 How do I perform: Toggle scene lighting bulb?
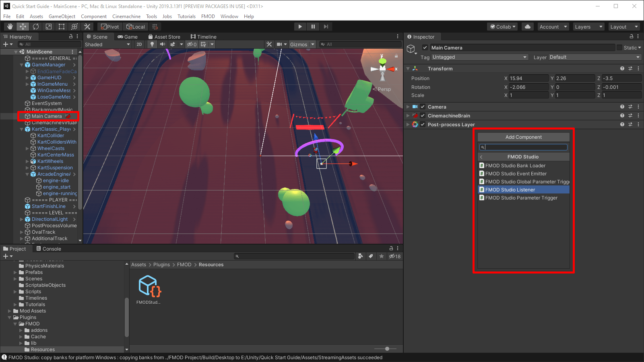pos(152,44)
